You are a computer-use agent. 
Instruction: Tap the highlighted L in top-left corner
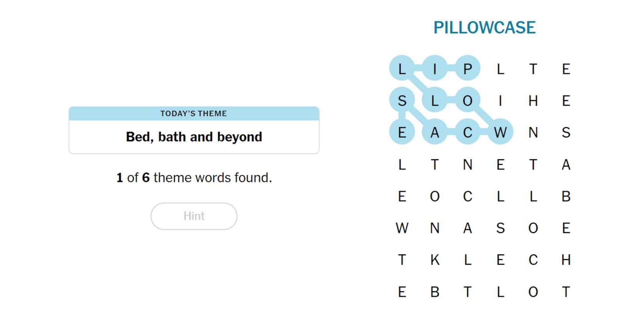402,68
